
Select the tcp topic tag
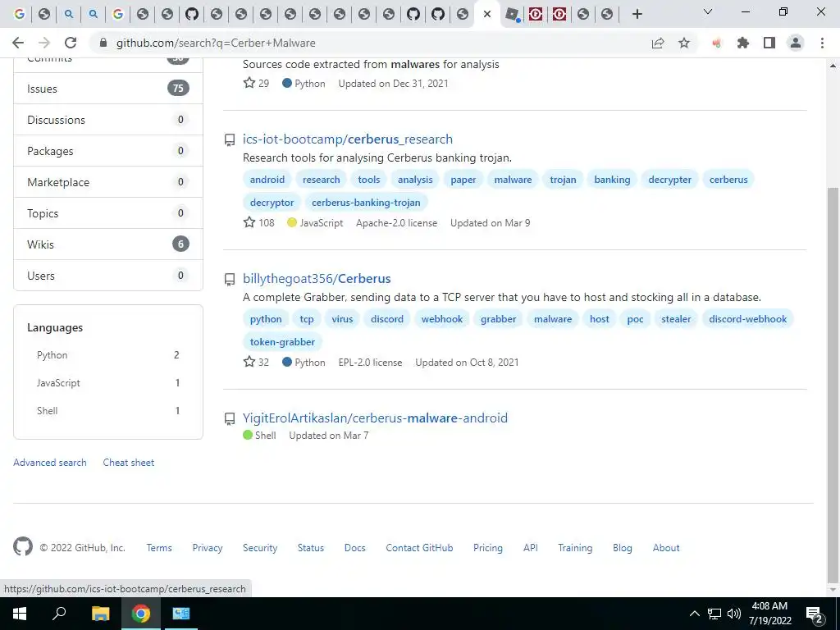pyautogui.click(x=307, y=319)
